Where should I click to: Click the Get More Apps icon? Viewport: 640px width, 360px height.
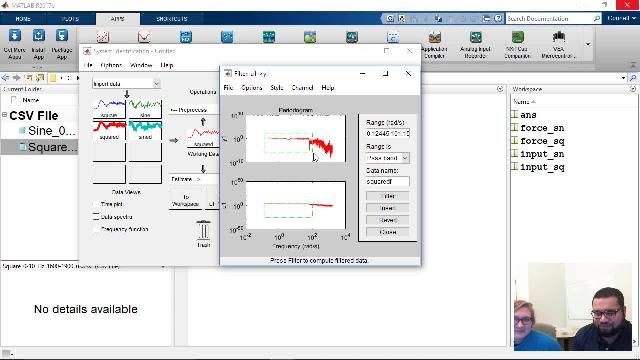coord(15,36)
